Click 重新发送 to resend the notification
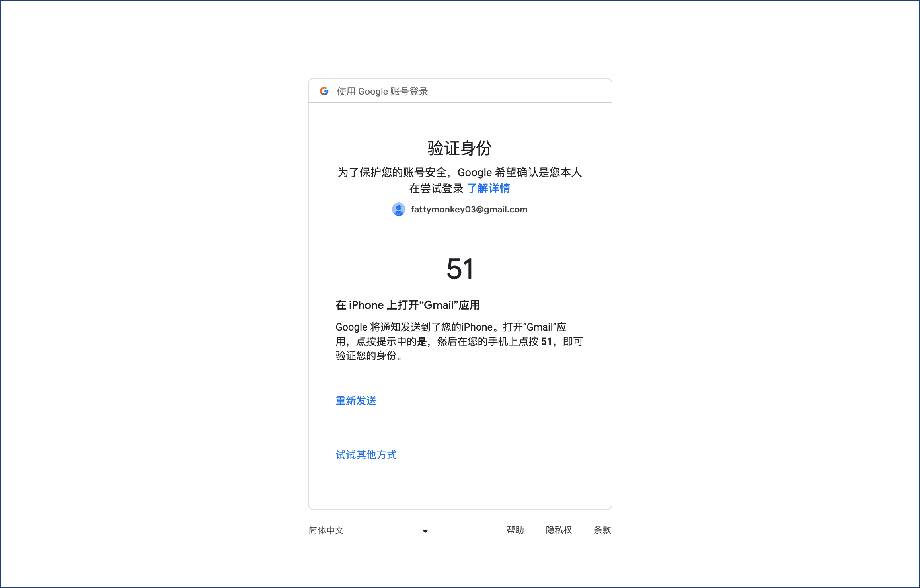920x588 pixels. (x=356, y=401)
